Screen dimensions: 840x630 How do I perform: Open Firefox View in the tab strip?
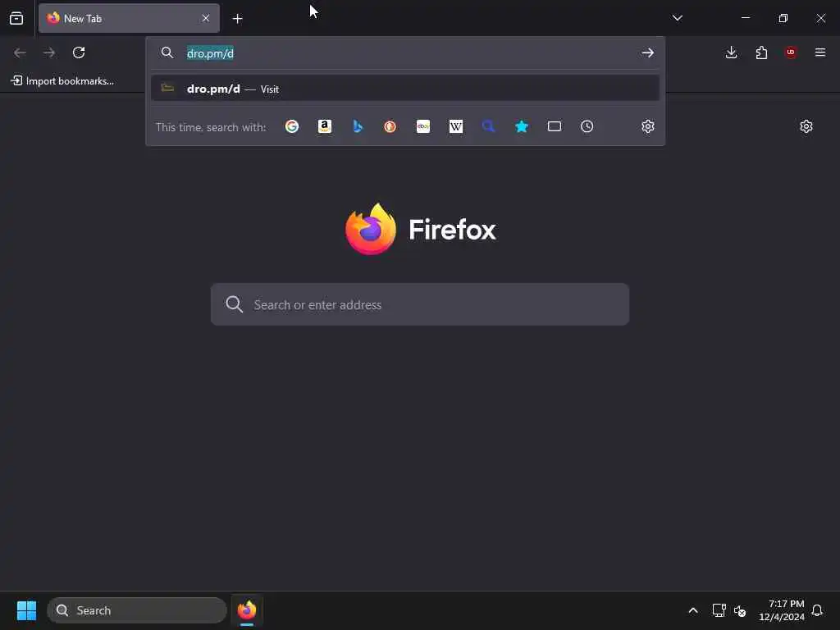[x=16, y=18]
